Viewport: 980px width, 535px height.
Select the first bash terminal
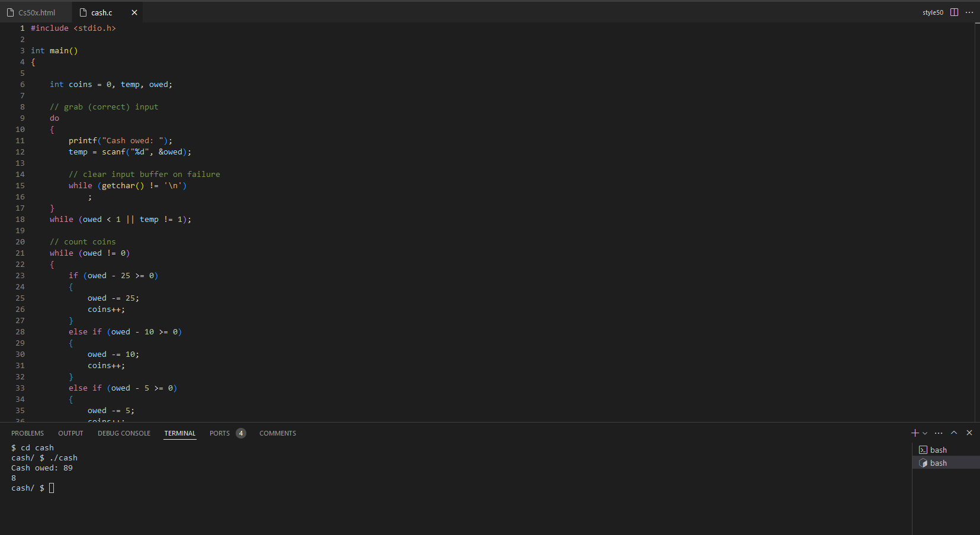tap(946, 450)
